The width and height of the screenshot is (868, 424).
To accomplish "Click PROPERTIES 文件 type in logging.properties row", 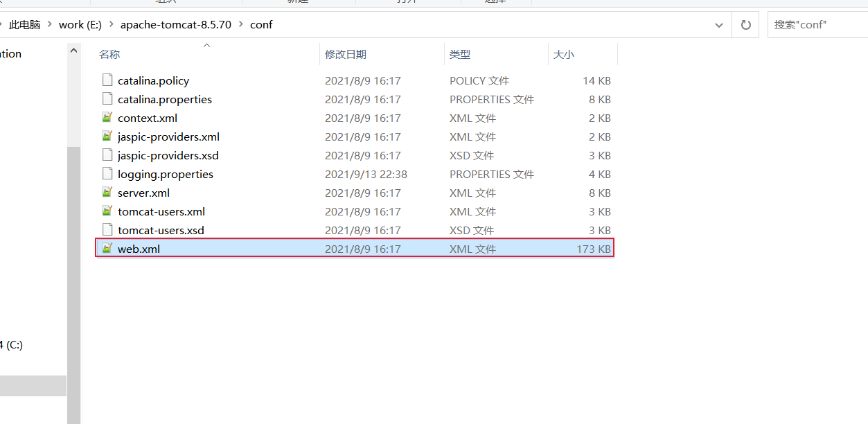I will pyautogui.click(x=492, y=174).
